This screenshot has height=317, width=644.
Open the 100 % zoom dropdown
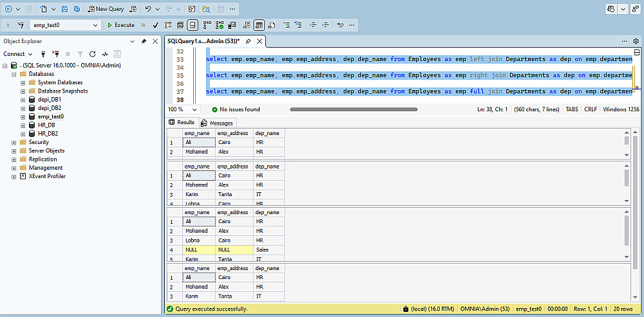(195, 109)
